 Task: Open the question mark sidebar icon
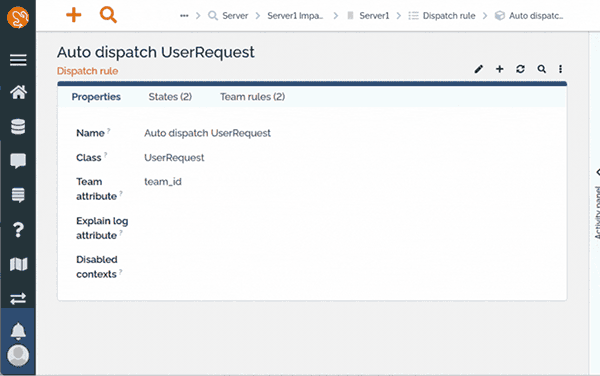(18, 230)
